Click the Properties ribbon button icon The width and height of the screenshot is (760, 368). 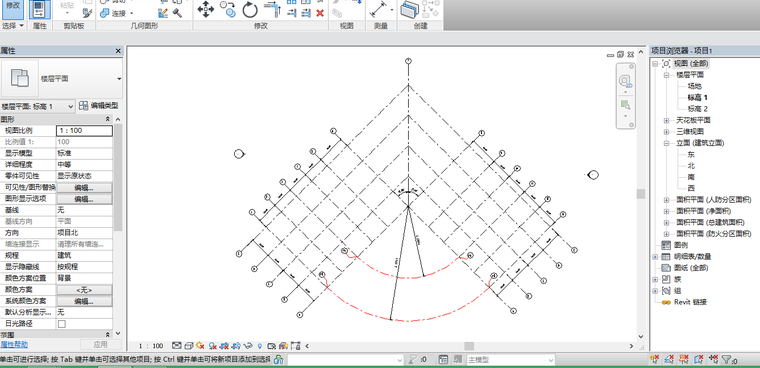click(40, 9)
